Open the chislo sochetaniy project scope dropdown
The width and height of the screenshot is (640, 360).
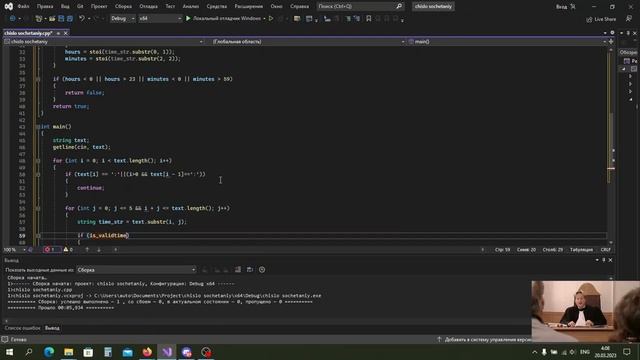coord(104,42)
